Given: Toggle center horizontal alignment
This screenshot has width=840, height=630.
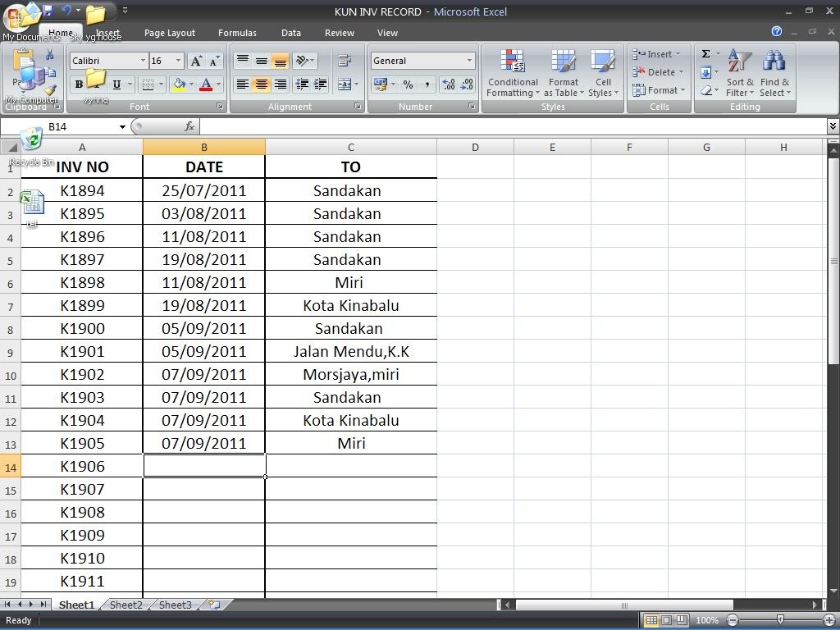Looking at the screenshot, I should 261,84.
